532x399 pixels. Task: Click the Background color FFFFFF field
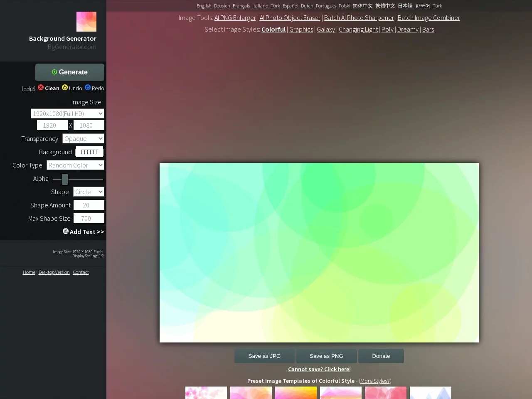[x=89, y=152]
